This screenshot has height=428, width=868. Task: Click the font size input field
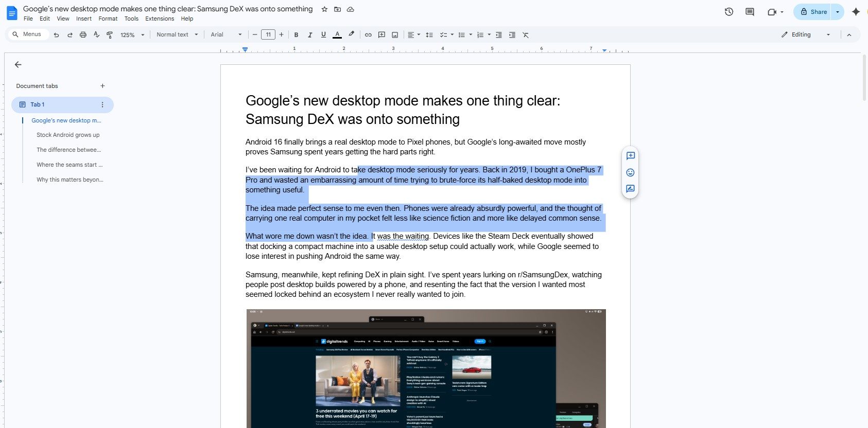pyautogui.click(x=268, y=34)
